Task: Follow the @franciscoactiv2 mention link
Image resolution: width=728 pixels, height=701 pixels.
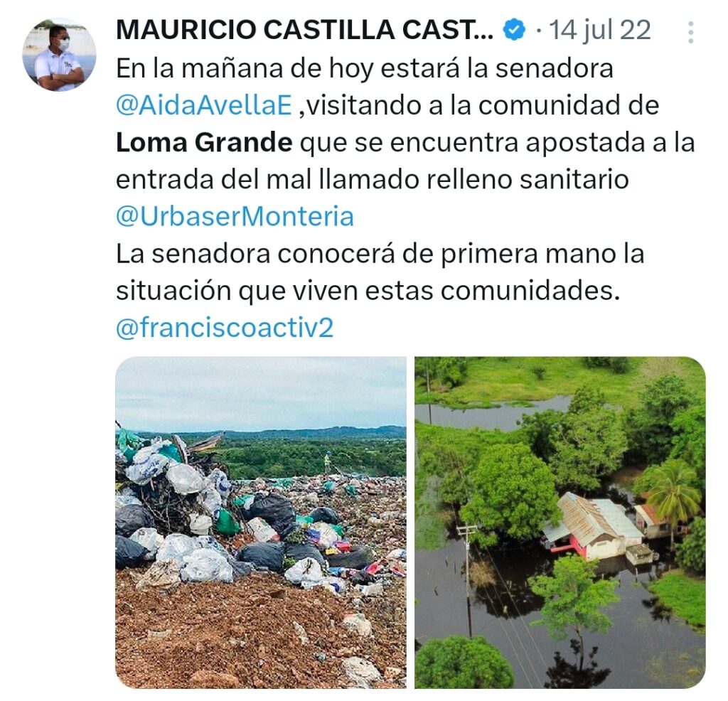Action: [x=225, y=328]
